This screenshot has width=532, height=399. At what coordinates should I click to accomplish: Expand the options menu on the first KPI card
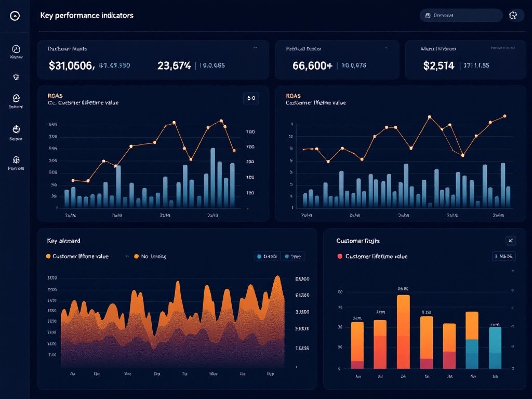255,47
